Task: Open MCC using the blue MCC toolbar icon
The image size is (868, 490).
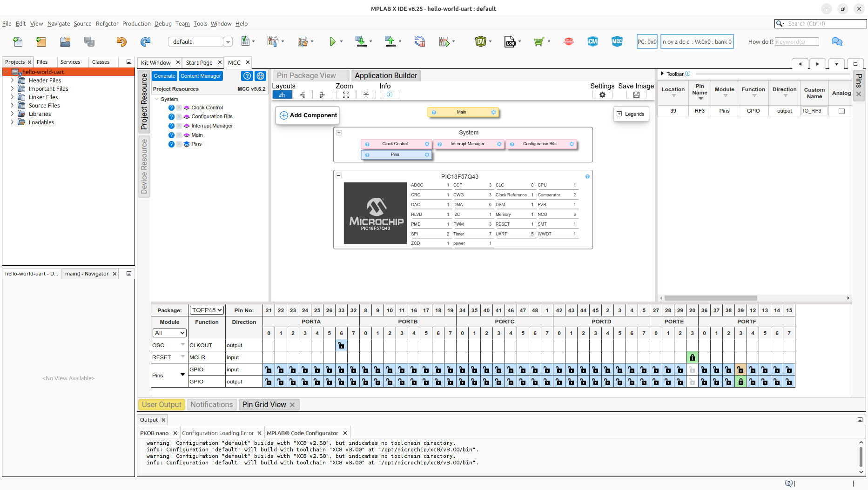Action: (617, 42)
